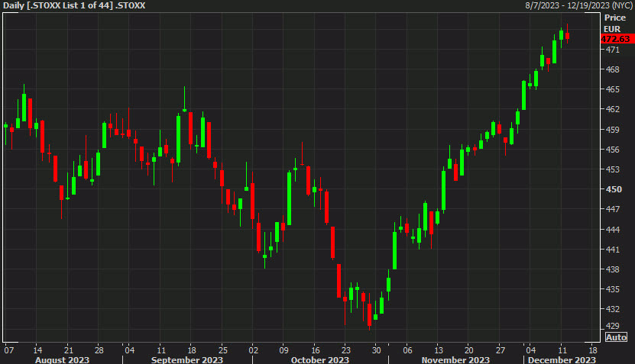Click the '20' date tick in November
The height and width of the screenshot is (364, 635).
click(468, 350)
